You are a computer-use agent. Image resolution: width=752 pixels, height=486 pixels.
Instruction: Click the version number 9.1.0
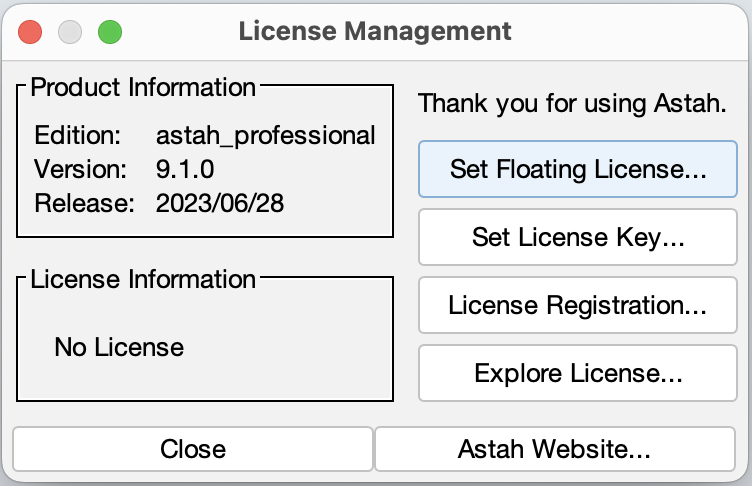coord(185,169)
